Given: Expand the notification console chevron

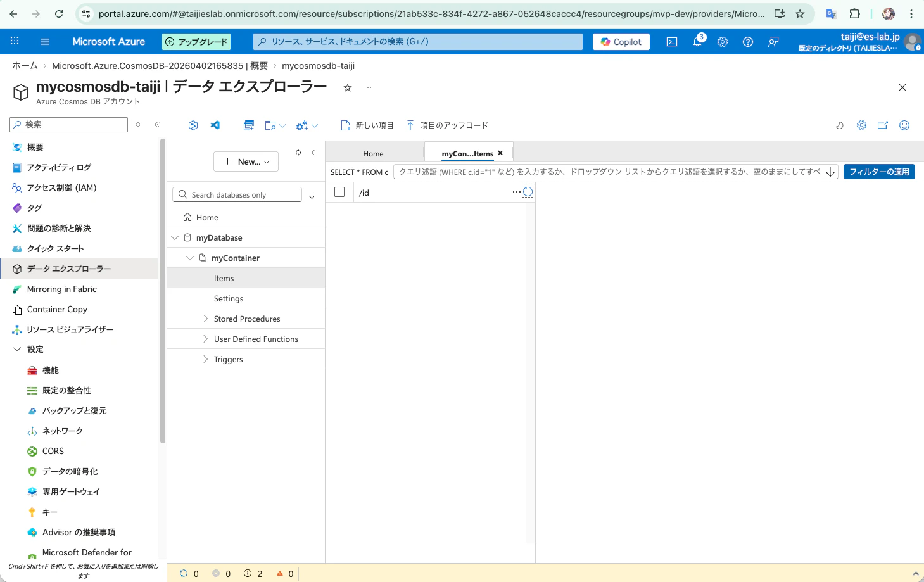Looking at the screenshot, I should [x=915, y=574].
